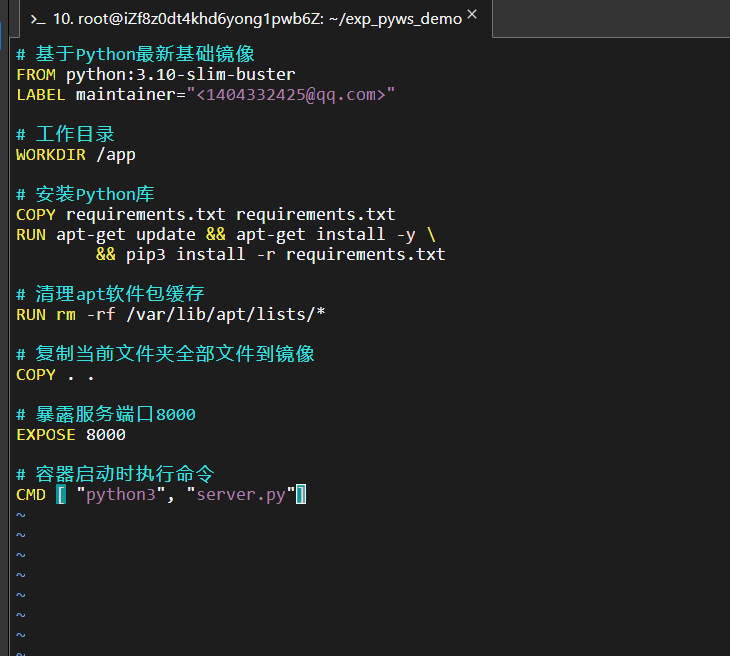730x656 pixels.
Task: Click the comment '# 安装Python库'
Action: (85, 194)
